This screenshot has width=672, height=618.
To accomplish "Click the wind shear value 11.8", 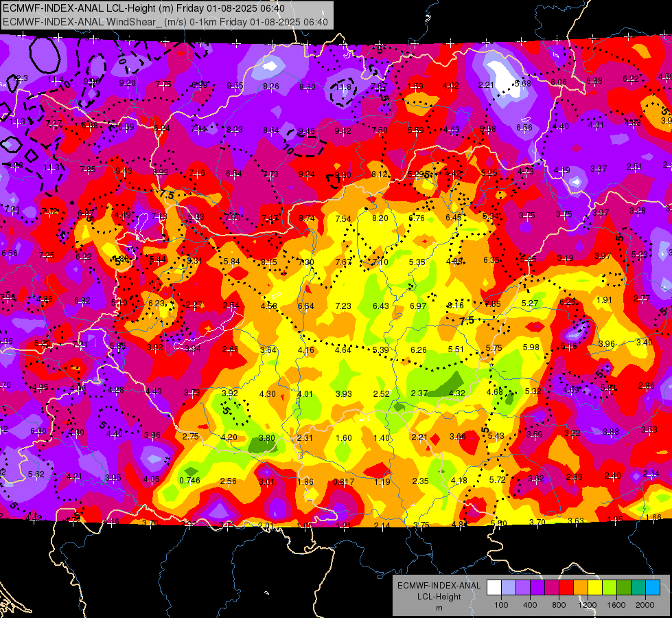I will 343,87.
